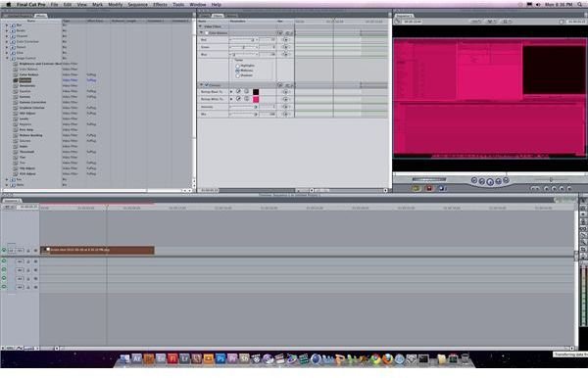Collapse the Image Control bin triangle
Viewport: 588px width, 378px height.
pos(7,59)
